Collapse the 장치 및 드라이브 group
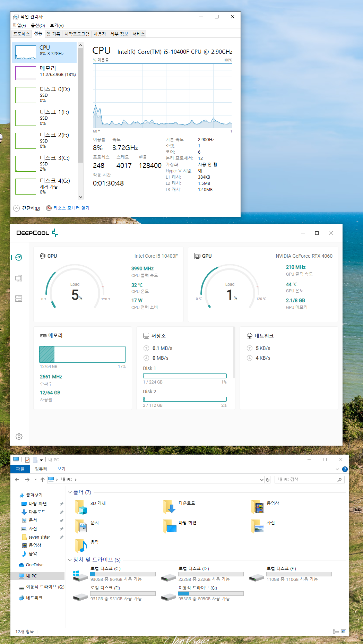363x644 pixels. click(x=70, y=560)
